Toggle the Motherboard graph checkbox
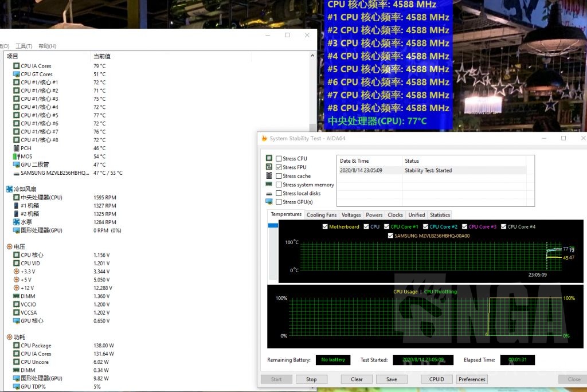 (325, 227)
